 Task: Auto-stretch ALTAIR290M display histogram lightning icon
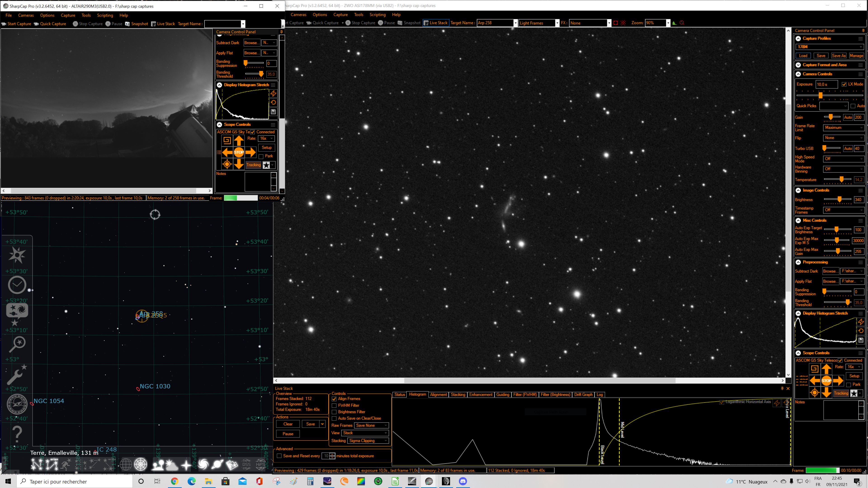tap(273, 93)
